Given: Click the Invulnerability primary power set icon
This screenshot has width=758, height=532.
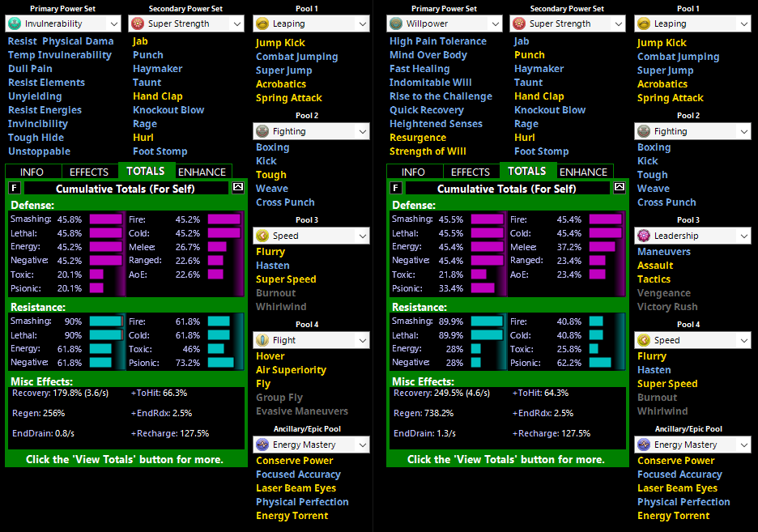Looking at the screenshot, I should pyautogui.click(x=15, y=23).
